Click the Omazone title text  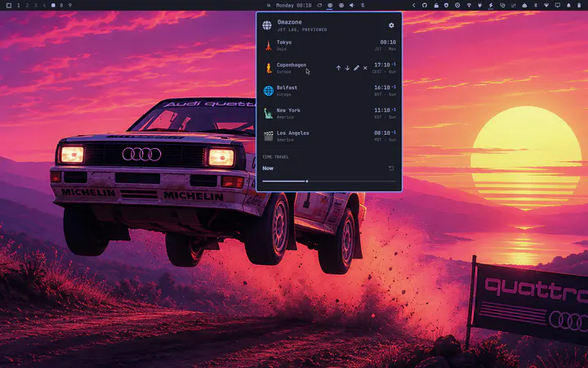click(x=289, y=22)
